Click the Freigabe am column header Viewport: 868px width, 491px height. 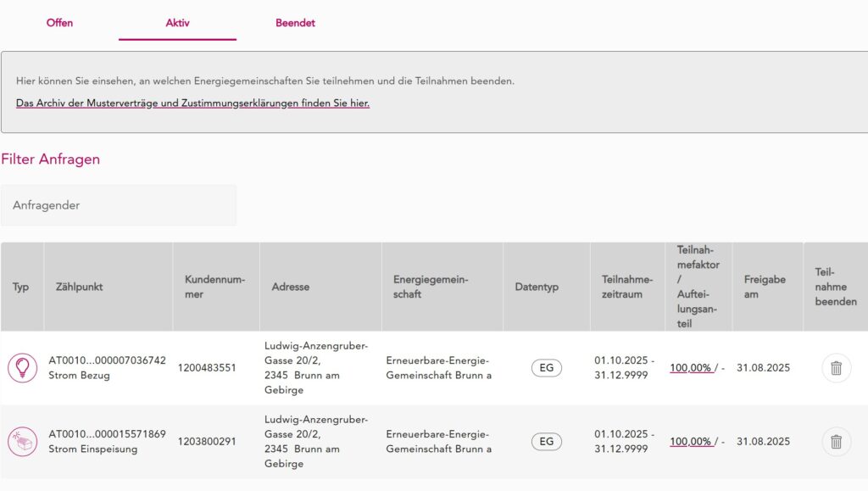point(765,287)
